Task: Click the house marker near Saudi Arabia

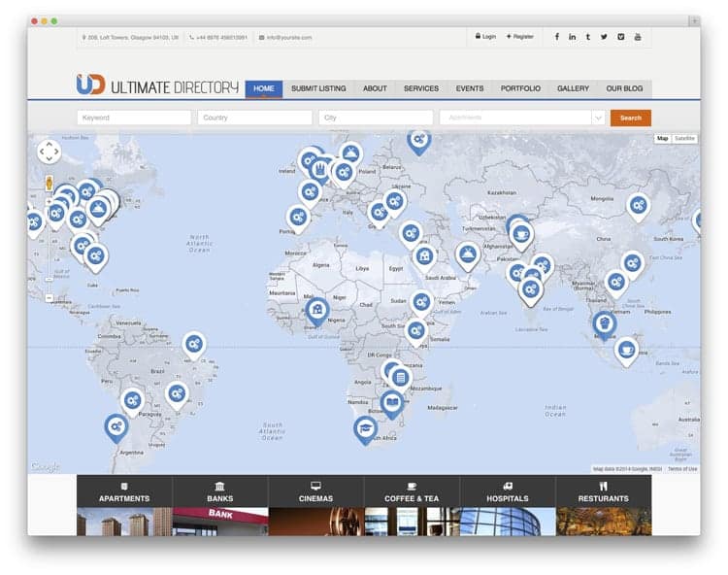Action: (x=424, y=255)
